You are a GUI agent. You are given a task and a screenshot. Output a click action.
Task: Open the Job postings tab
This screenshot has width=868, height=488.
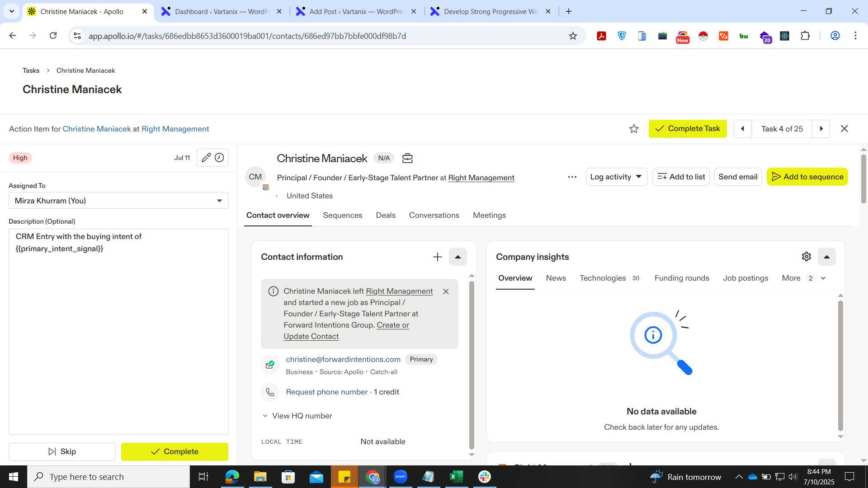coord(745,278)
